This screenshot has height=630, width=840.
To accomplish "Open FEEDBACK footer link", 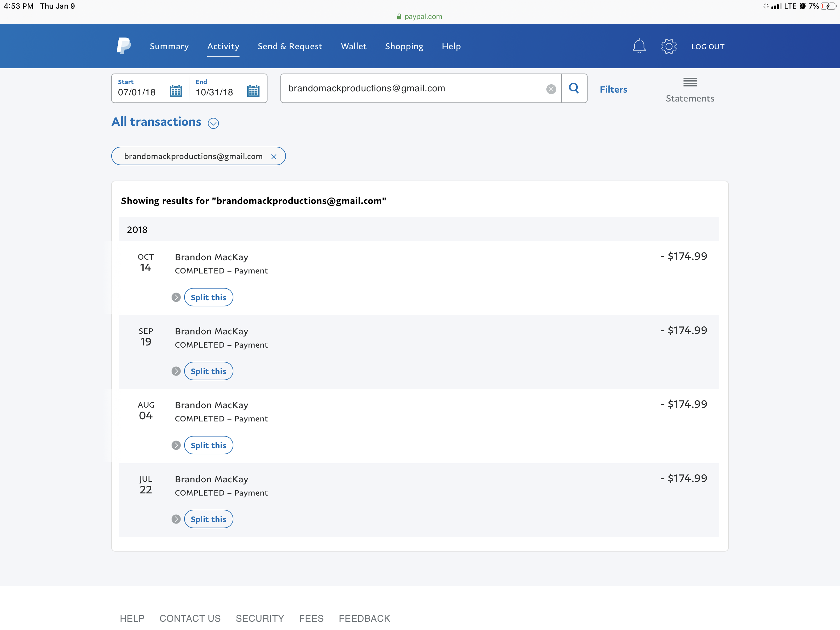I will (364, 618).
